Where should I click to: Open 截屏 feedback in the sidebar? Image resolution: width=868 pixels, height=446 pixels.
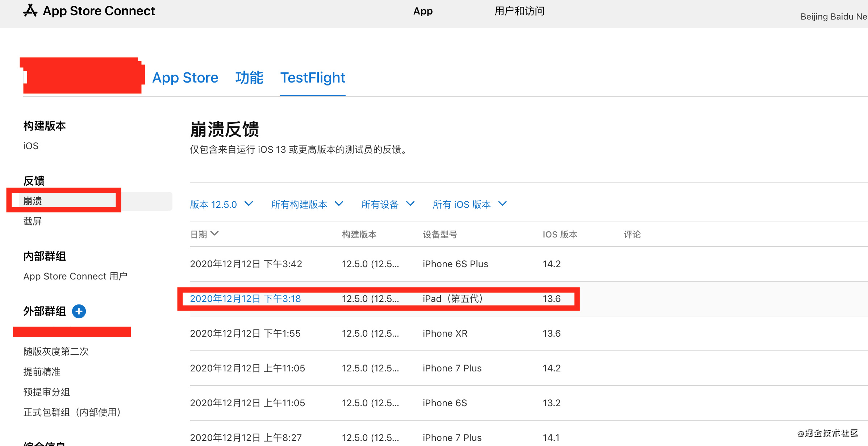pos(33,221)
